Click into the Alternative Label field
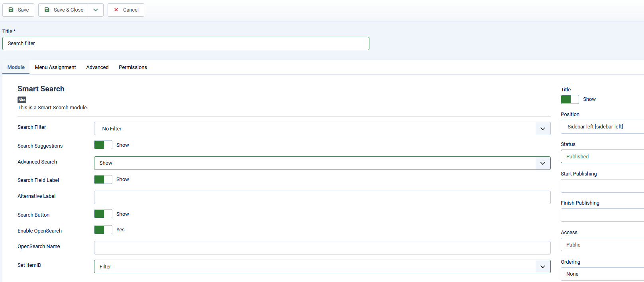 (322, 197)
